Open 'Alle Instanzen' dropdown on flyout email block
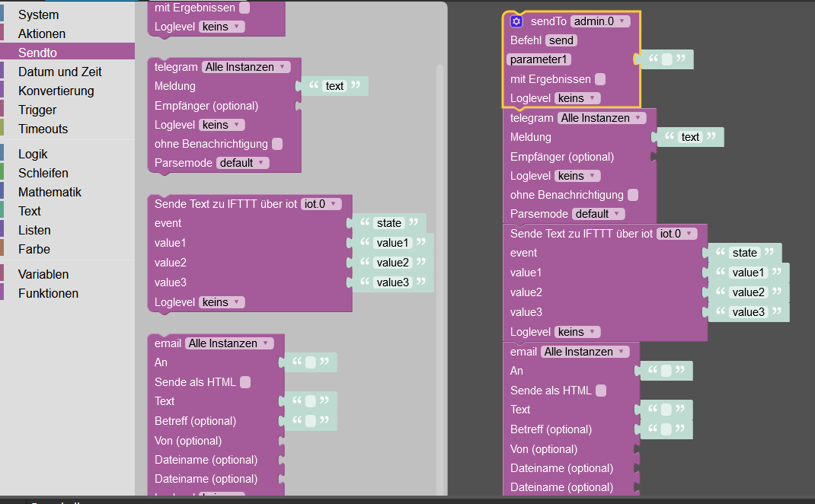 pos(229,343)
